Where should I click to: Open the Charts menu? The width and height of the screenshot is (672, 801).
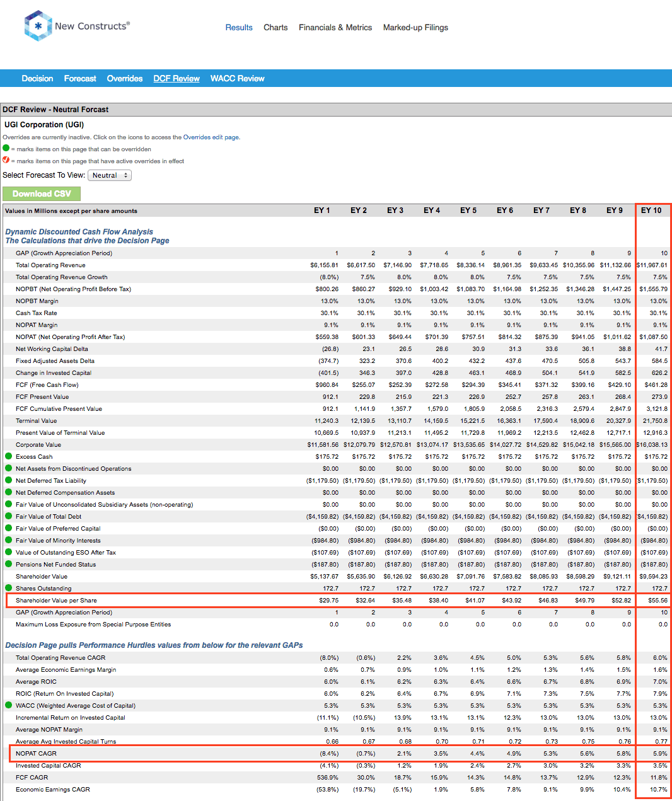[275, 28]
